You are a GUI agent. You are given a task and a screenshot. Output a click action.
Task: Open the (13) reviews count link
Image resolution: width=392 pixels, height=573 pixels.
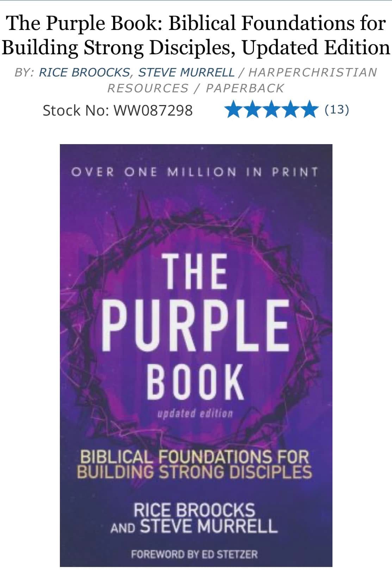point(337,110)
